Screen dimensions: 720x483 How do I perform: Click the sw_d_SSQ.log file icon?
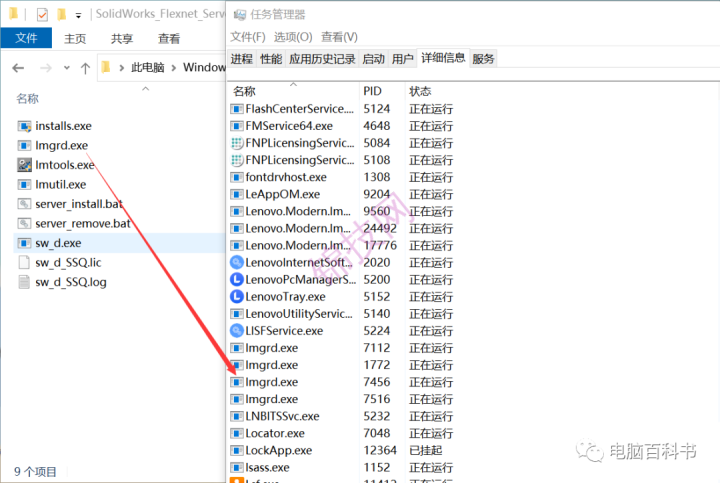click(24, 282)
